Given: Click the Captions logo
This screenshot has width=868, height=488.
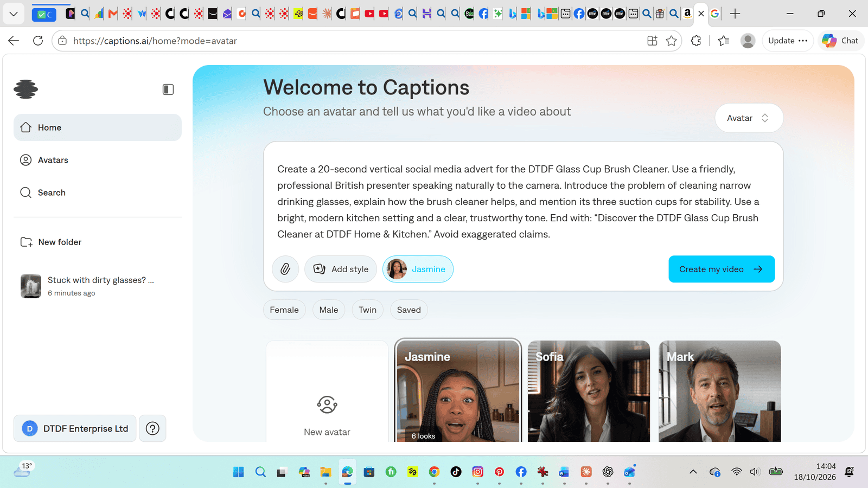Looking at the screenshot, I should [x=26, y=89].
